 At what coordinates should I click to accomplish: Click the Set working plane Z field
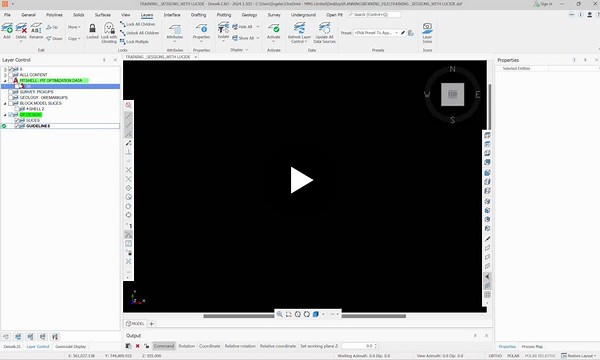pyautogui.click(x=360, y=346)
